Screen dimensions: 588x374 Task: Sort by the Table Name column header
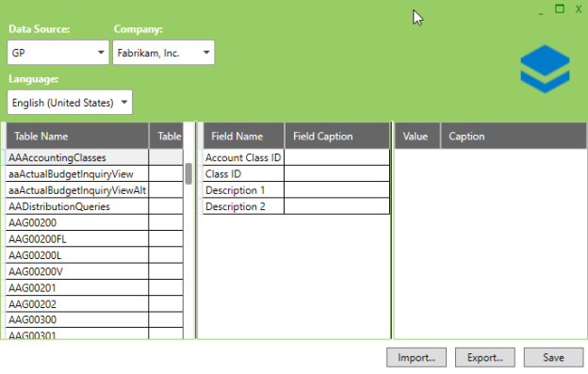[x=77, y=136]
